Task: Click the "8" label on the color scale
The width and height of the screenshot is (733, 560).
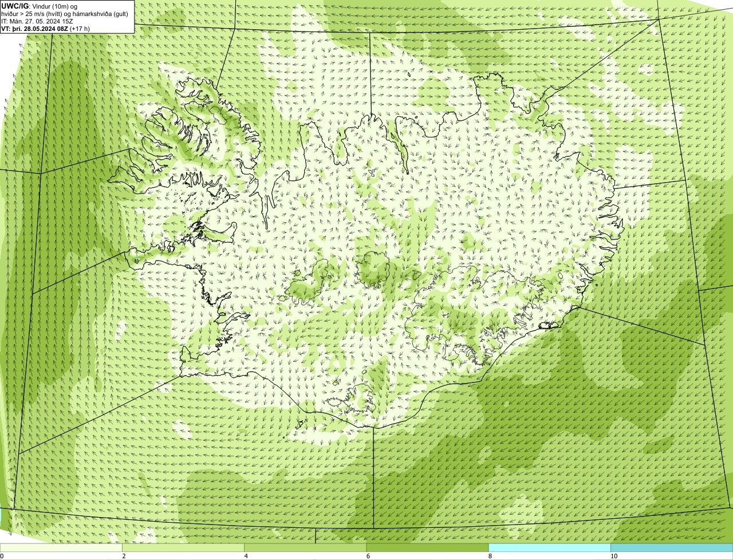Action: tap(490, 556)
